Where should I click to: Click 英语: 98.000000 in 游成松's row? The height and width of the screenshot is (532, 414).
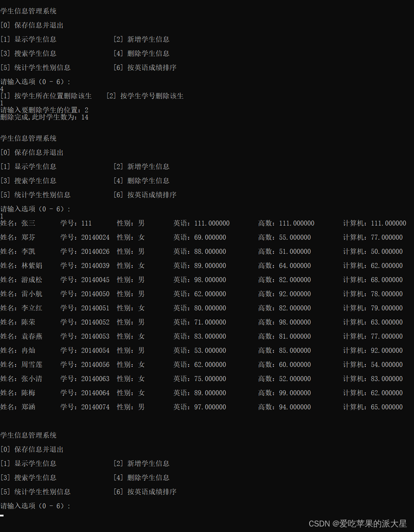pos(200,280)
